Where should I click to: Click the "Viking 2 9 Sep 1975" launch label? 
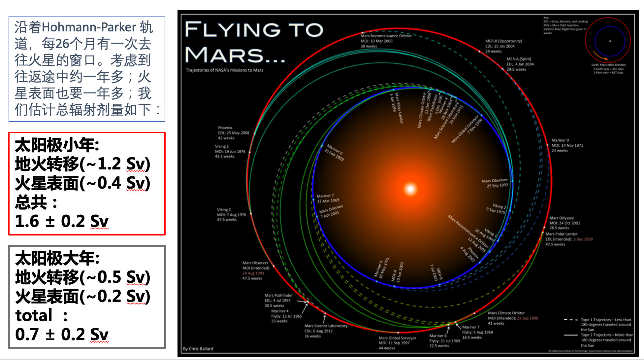point(496,208)
